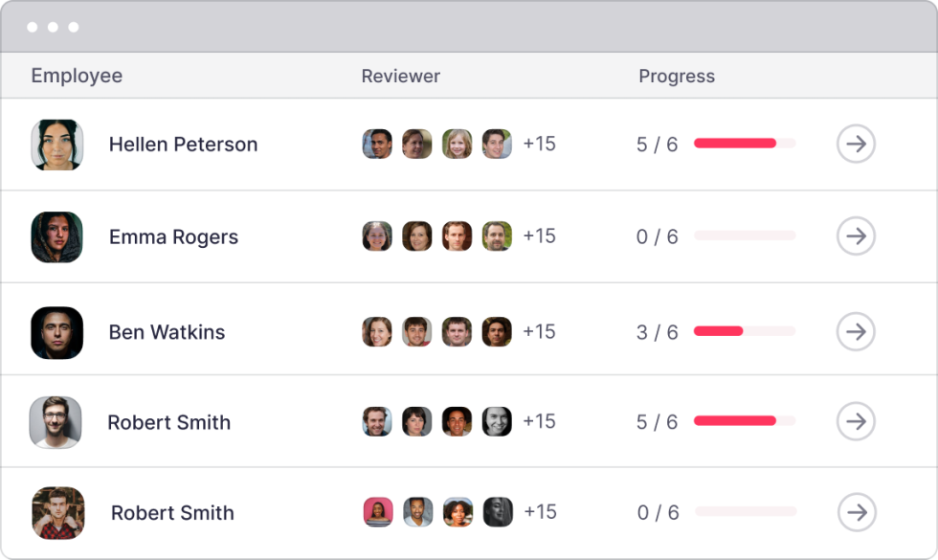Open Emma Rogers' employee name
The width and height of the screenshot is (938, 560).
point(173,237)
